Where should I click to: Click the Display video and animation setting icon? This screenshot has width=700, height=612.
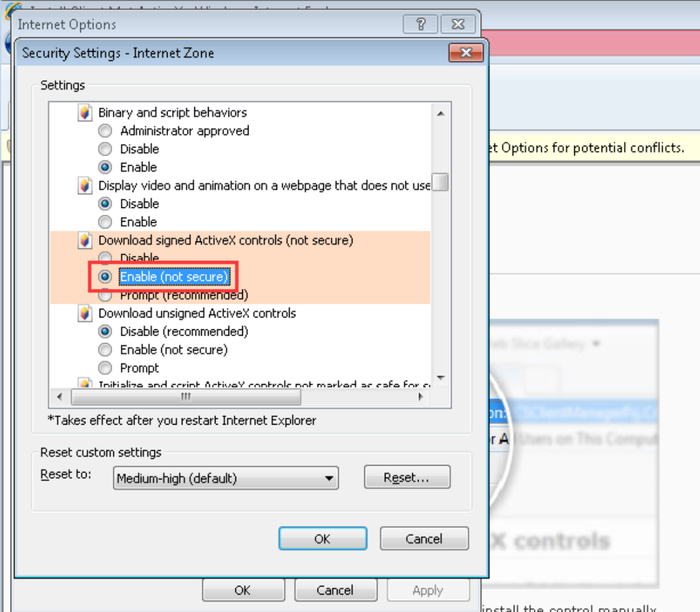85,186
